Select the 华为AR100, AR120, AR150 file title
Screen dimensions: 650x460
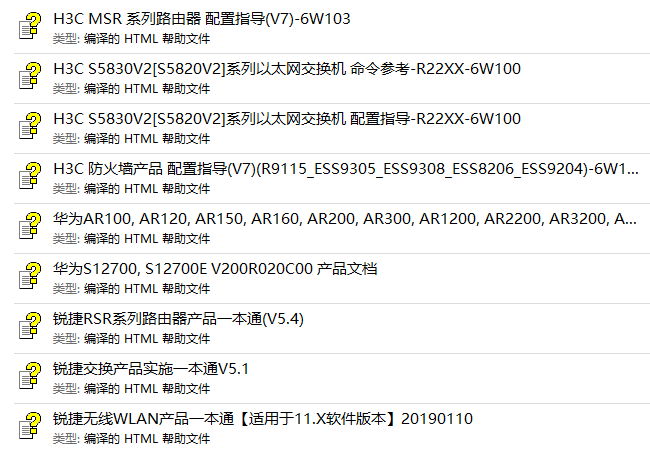click(345, 219)
